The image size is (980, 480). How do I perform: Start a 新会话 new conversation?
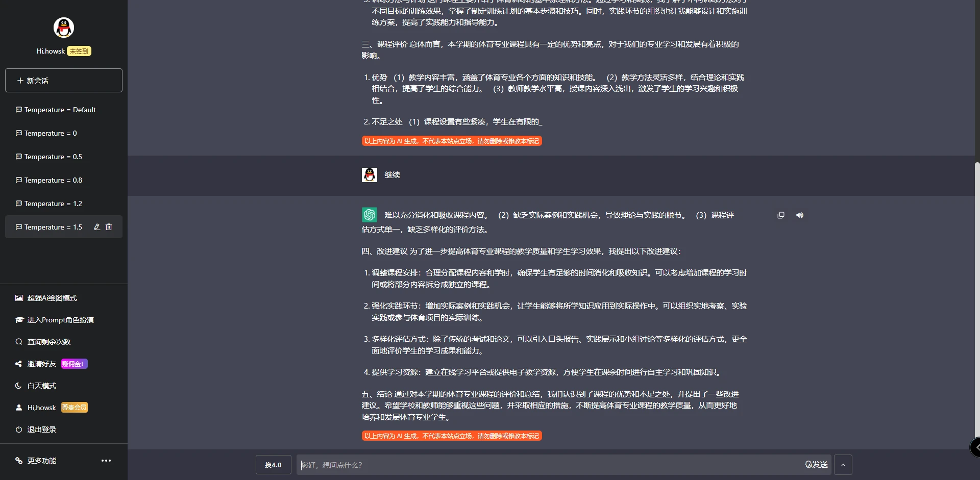point(63,80)
